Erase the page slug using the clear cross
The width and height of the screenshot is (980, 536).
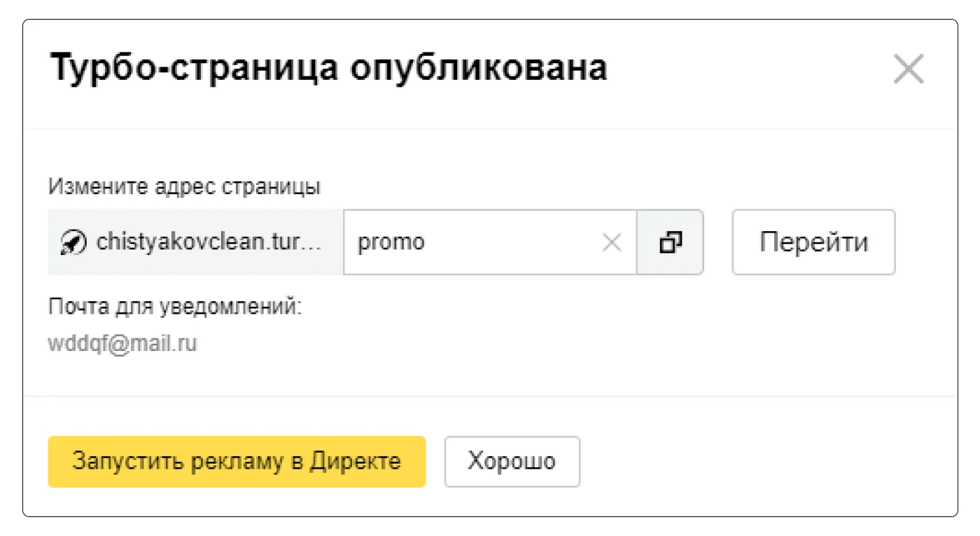point(612,242)
